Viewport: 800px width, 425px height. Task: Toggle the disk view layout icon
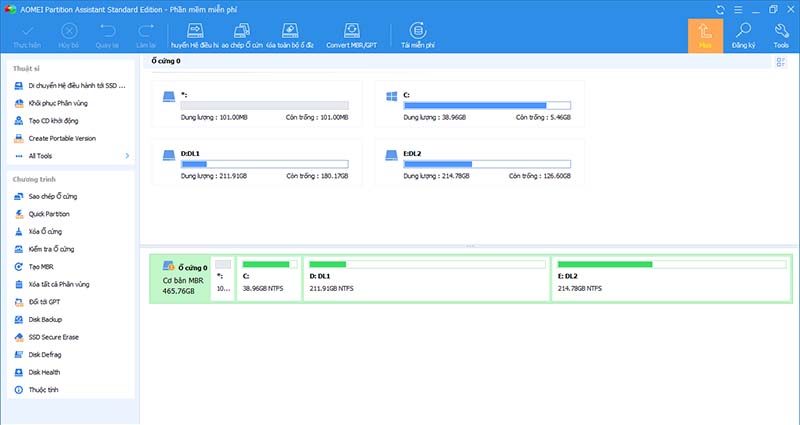[x=781, y=62]
